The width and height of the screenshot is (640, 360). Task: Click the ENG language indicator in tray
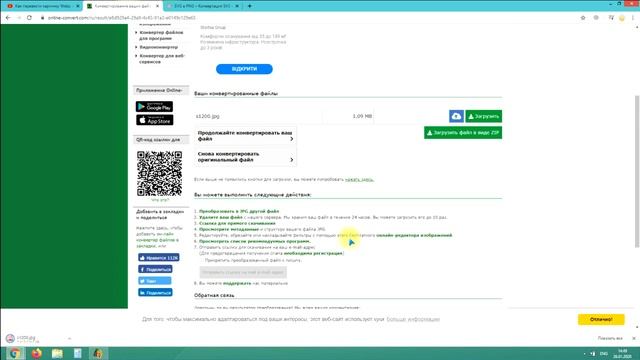[x=604, y=353]
